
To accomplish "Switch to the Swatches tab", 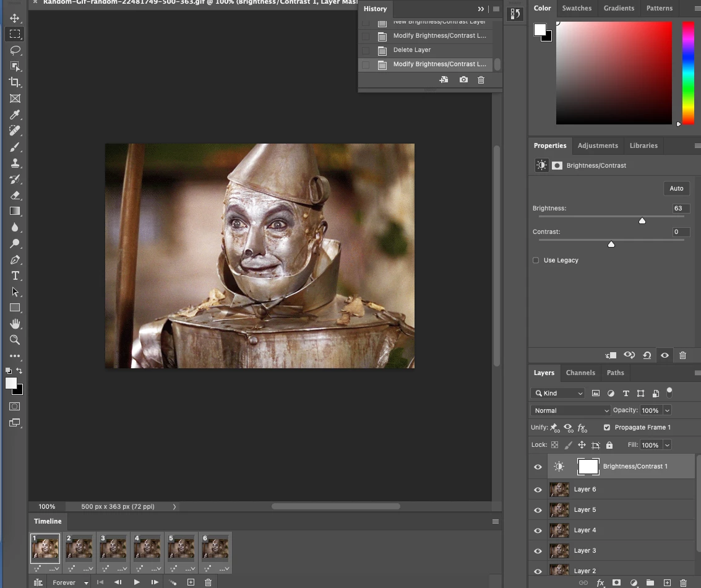I will tap(577, 8).
